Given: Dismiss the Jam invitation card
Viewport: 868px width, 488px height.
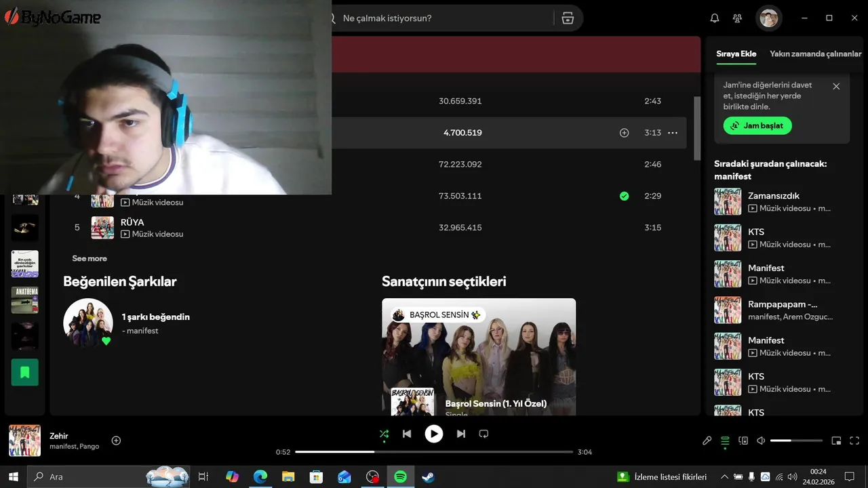Looking at the screenshot, I should click(x=836, y=86).
